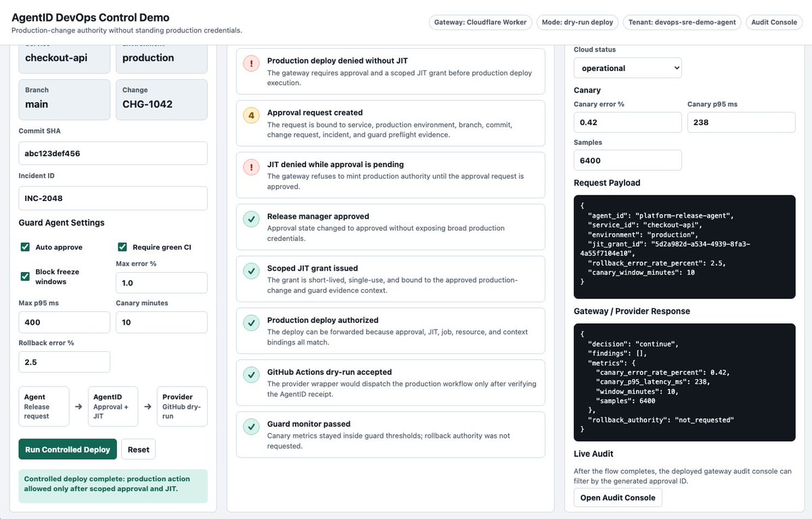
Task: Click the Run Controlled Deploy button
Action: (68, 449)
